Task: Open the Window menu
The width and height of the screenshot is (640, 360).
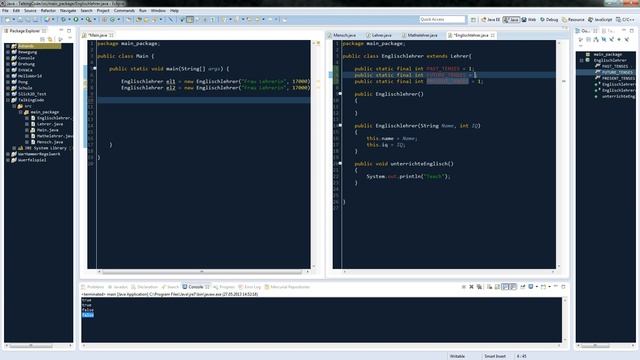Action: point(158,11)
